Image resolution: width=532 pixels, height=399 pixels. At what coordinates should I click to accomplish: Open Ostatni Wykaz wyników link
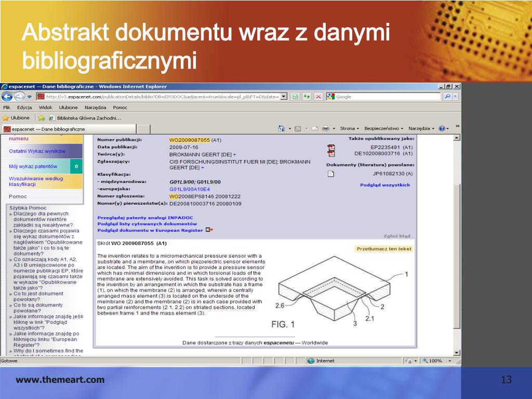coord(37,151)
